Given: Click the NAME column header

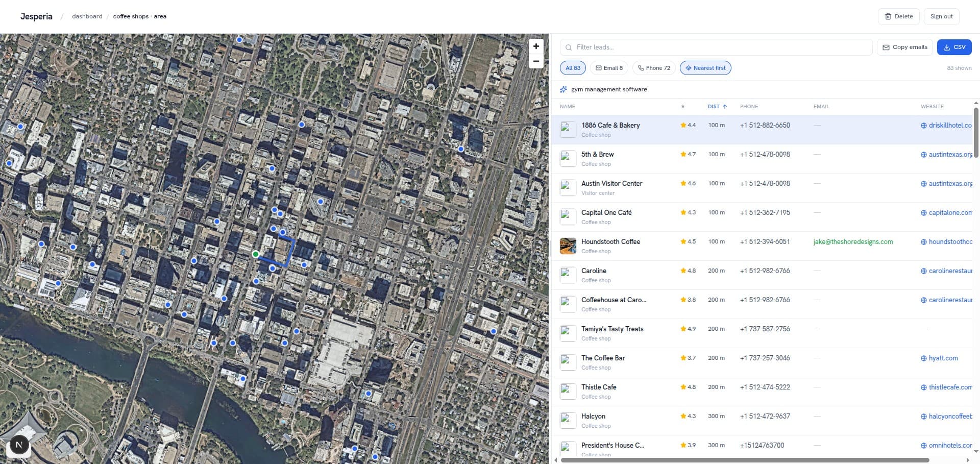Looking at the screenshot, I should 567,107.
